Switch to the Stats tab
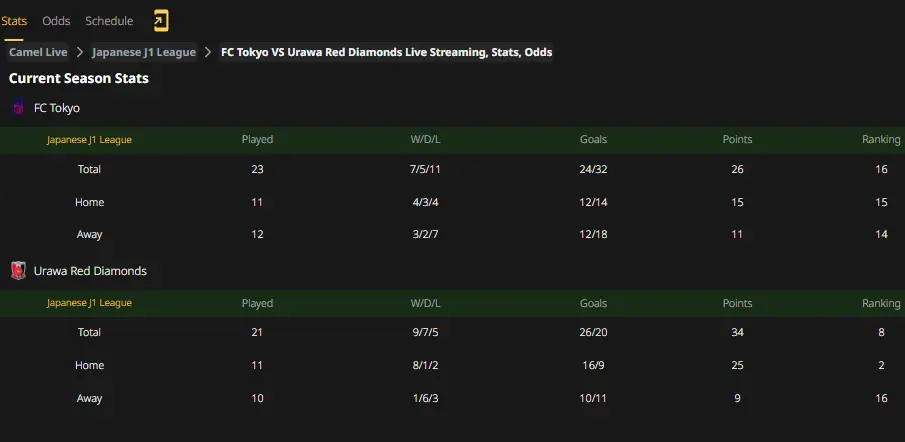 pyautogui.click(x=14, y=21)
